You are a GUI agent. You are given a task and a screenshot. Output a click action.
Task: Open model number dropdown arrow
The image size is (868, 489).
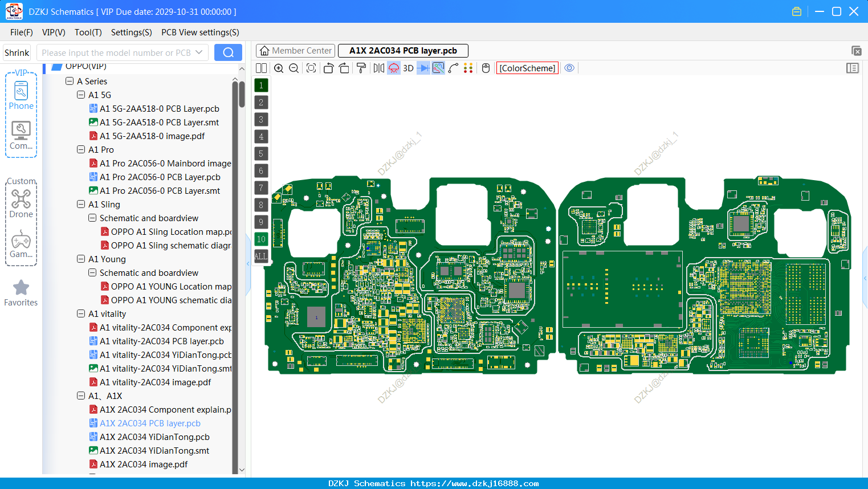(199, 52)
